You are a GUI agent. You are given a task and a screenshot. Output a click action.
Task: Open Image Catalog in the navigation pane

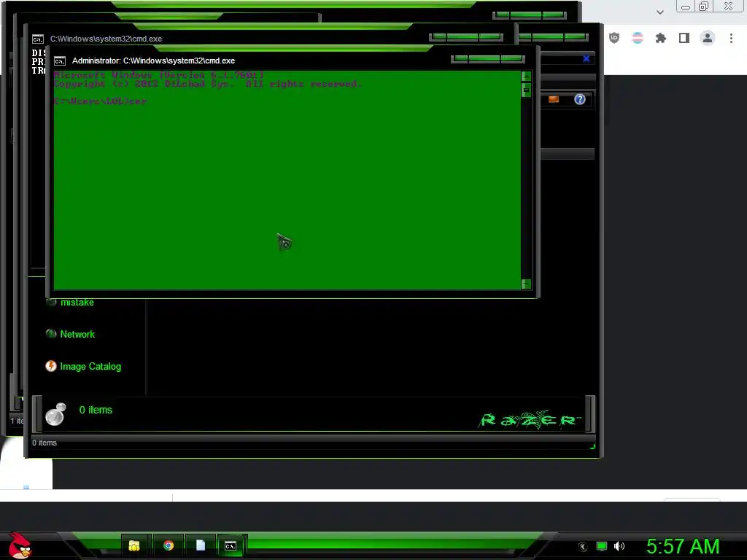click(90, 366)
